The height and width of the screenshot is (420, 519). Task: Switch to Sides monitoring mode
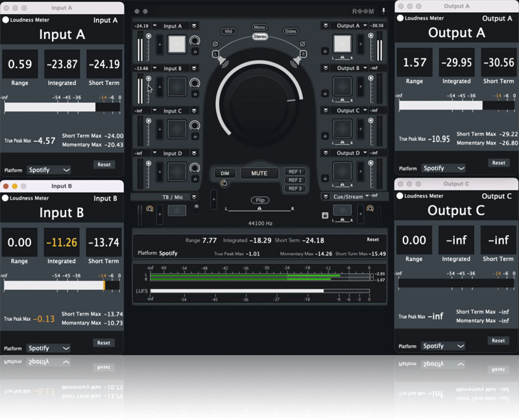tap(291, 31)
